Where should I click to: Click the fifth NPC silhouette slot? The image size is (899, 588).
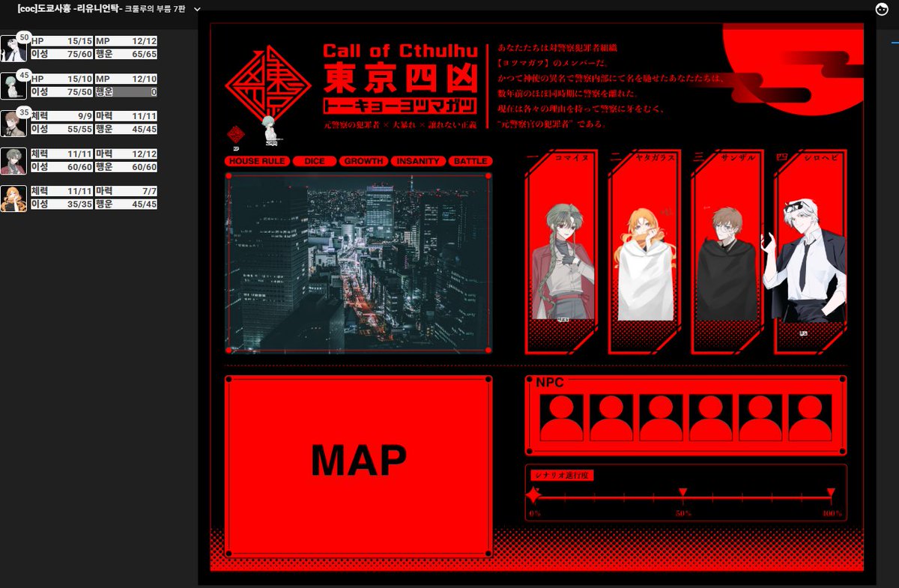tap(760, 417)
